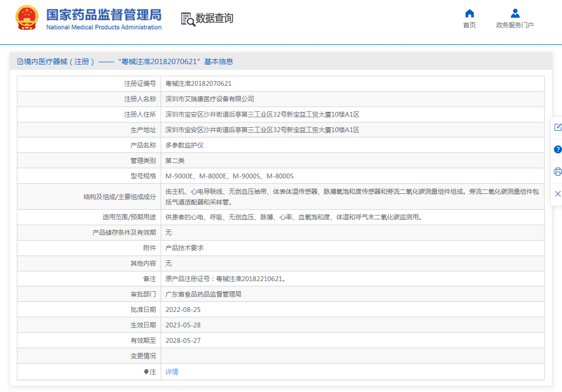Click management category 第二类

click(175, 161)
